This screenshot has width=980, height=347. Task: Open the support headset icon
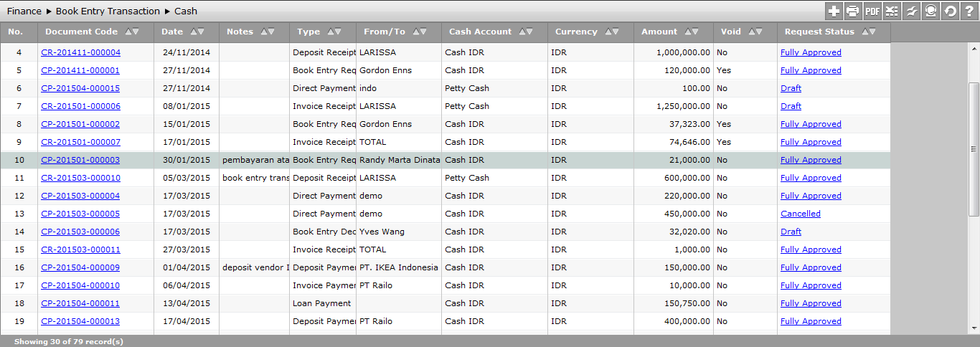930,11
